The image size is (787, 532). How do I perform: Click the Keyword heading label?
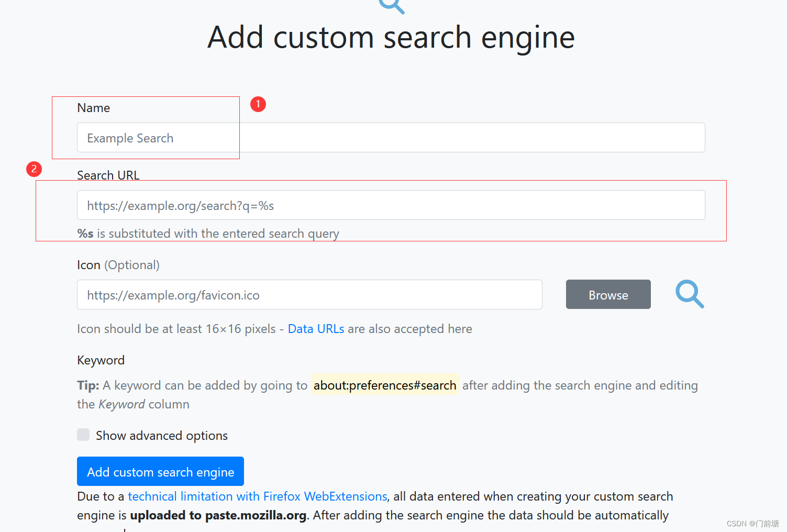coord(101,360)
